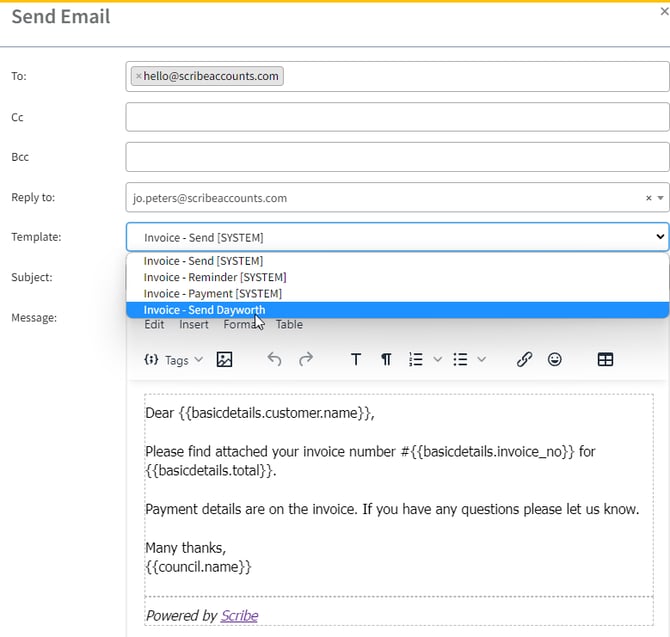The image size is (670, 637).
Task: Click the text style T icon
Action: (355, 360)
